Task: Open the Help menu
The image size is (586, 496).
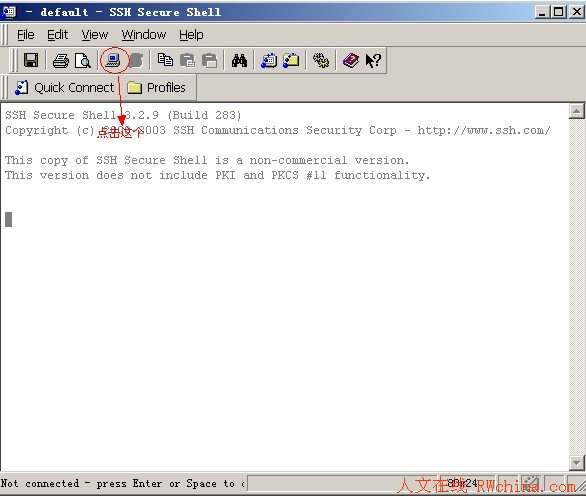Action: (x=191, y=35)
